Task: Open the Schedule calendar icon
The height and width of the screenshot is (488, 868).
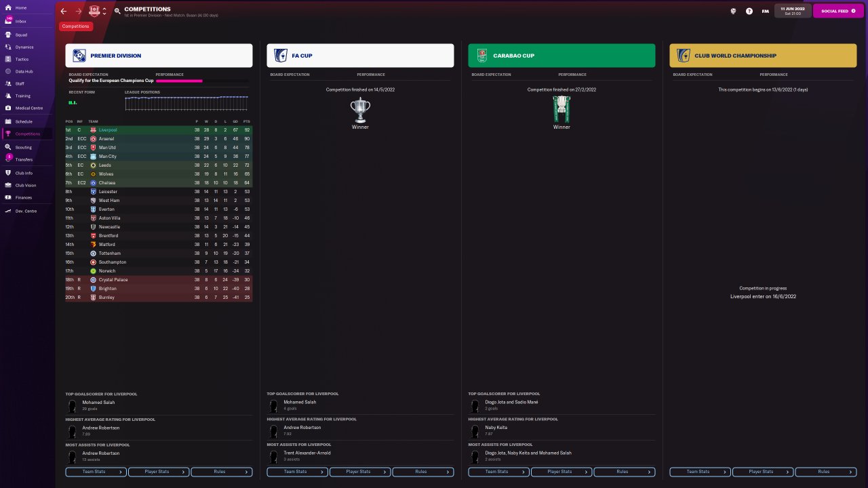Action: (8, 121)
